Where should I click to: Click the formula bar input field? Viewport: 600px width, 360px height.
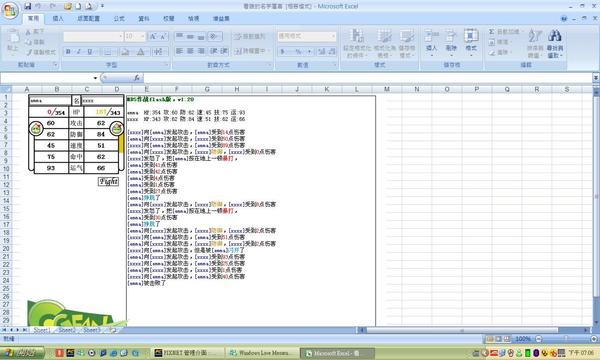point(367,78)
